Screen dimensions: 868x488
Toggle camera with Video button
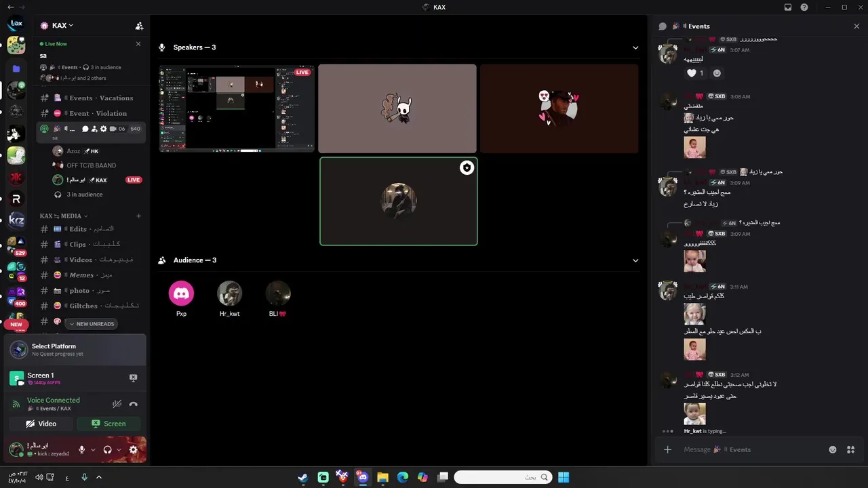[x=41, y=424]
